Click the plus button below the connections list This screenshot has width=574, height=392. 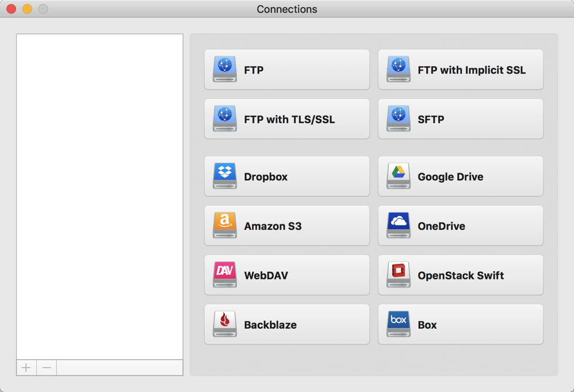click(26, 367)
